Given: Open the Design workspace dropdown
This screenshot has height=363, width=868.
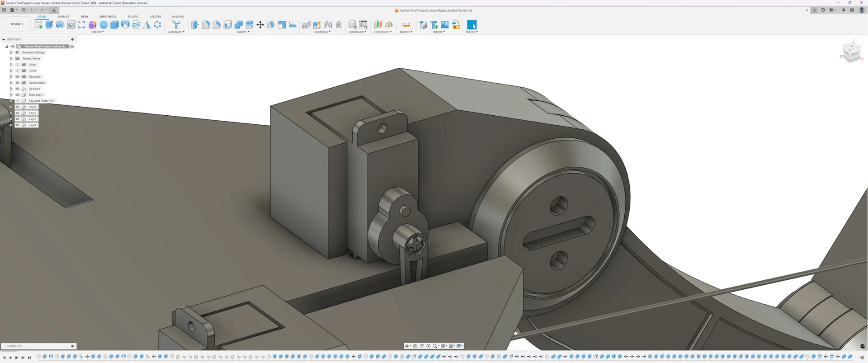Looking at the screenshot, I should click(x=17, y=24).
